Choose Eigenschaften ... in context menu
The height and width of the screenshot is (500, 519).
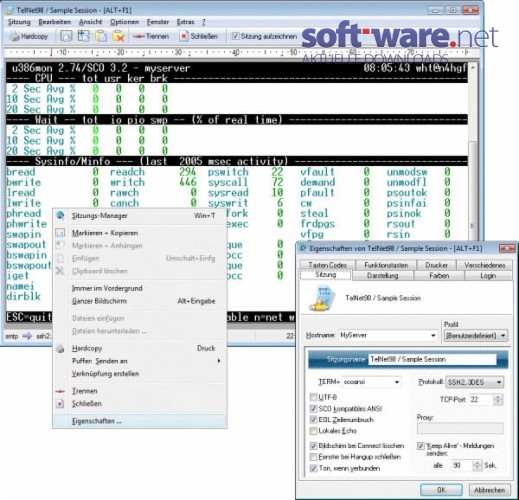click(x=140, y=421)
